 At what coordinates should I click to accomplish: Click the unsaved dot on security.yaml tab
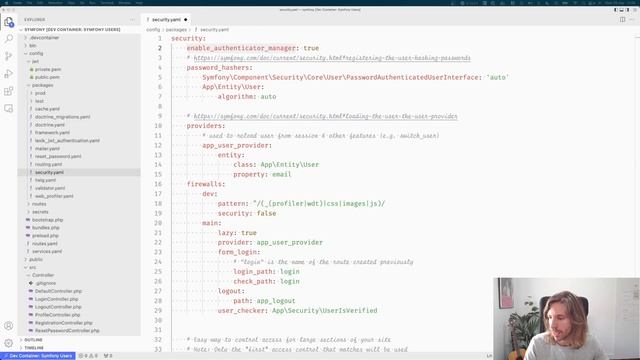(x=185, y=20)
